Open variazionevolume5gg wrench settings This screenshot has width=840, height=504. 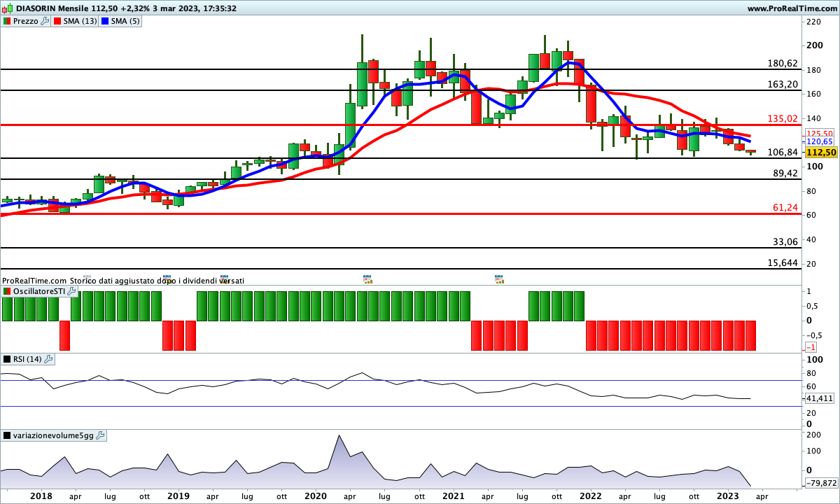[99, 435]
